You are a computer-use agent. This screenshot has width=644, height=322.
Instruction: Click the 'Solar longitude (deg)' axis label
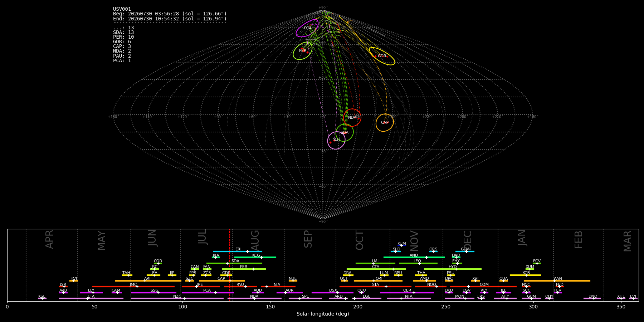[323, 314]
